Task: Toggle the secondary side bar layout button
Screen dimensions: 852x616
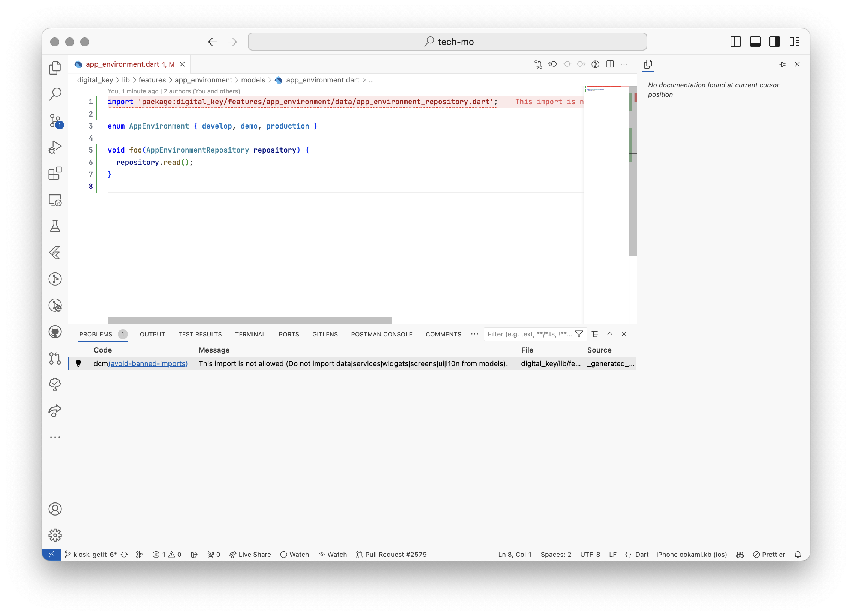Action: 774,42
